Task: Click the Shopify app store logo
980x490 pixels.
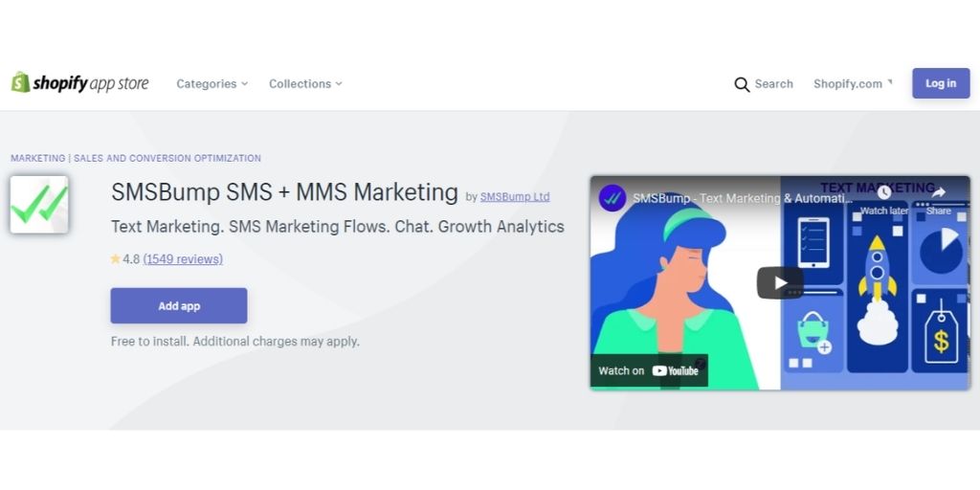Action: 80,83
